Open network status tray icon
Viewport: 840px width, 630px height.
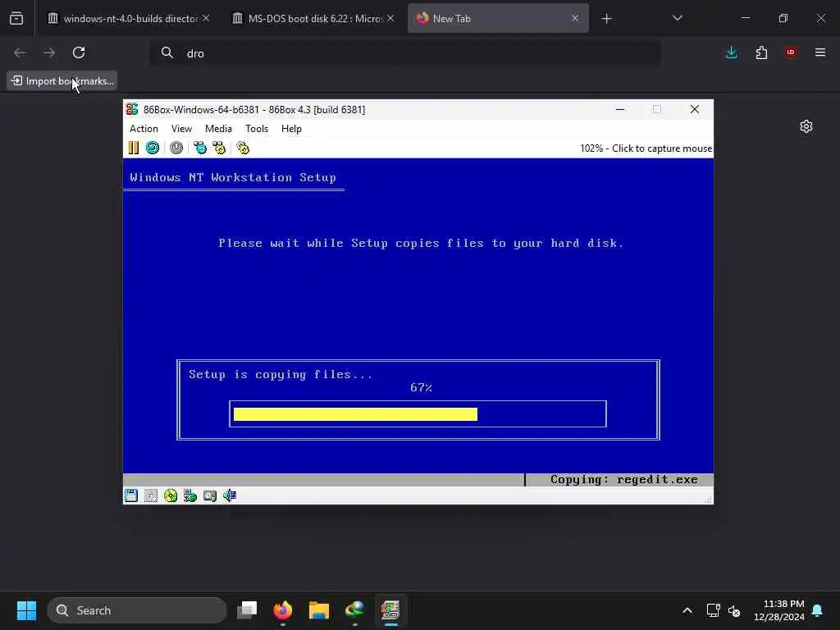coord(713,610)
